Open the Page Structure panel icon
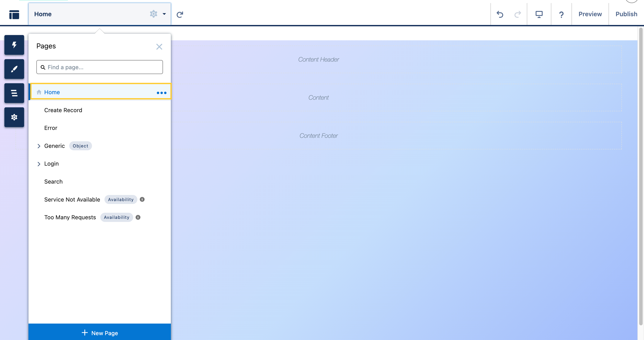 14,93
